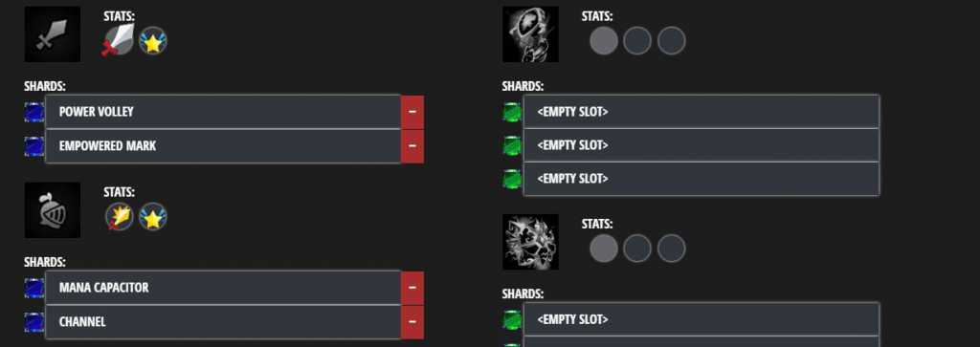Open first empty shard slot of upper relic

coord(702,112)
